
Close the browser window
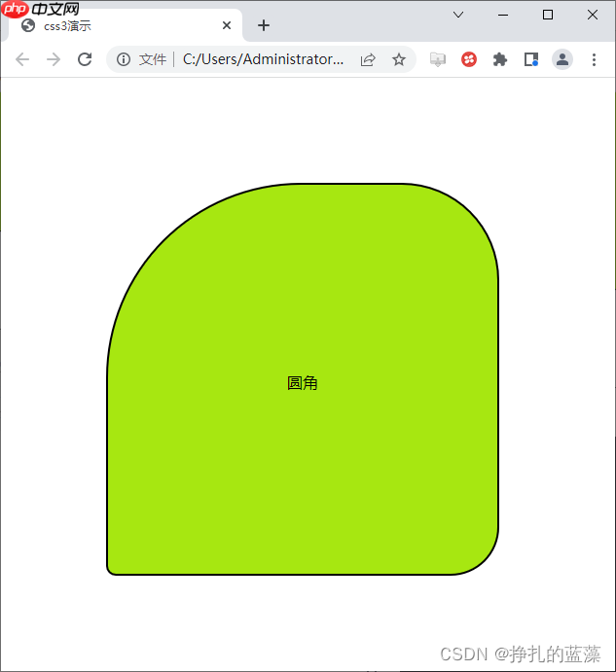pos(593,15)
